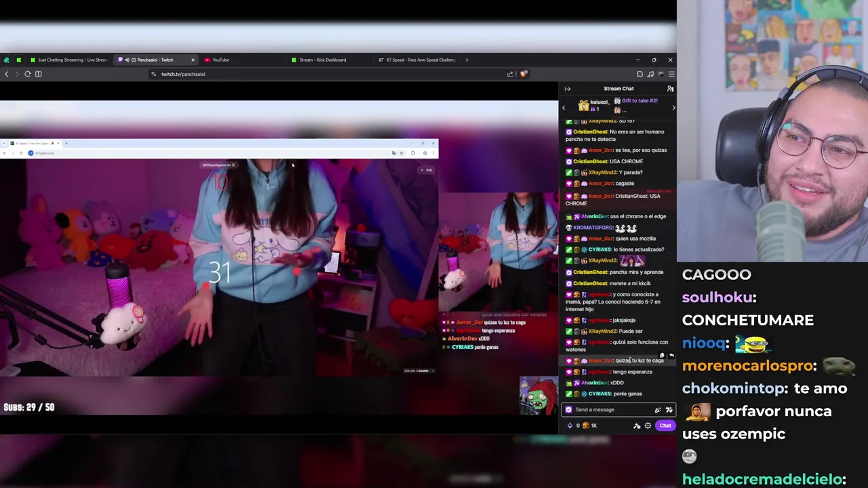The width and height of the screenshot is (868, 488).
Task: Click username CristianGhost on USA CHROME message
Action: pos(590,161)
